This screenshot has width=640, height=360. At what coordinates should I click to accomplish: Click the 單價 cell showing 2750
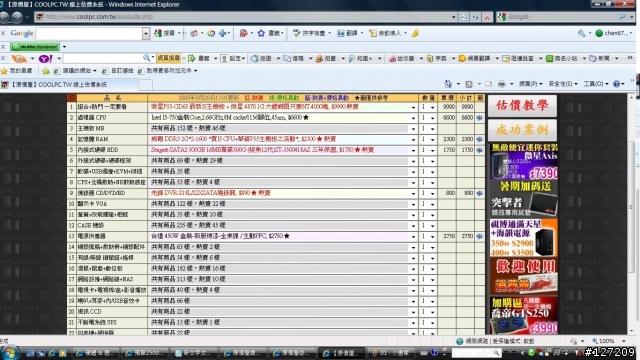[x=448, y=236]
